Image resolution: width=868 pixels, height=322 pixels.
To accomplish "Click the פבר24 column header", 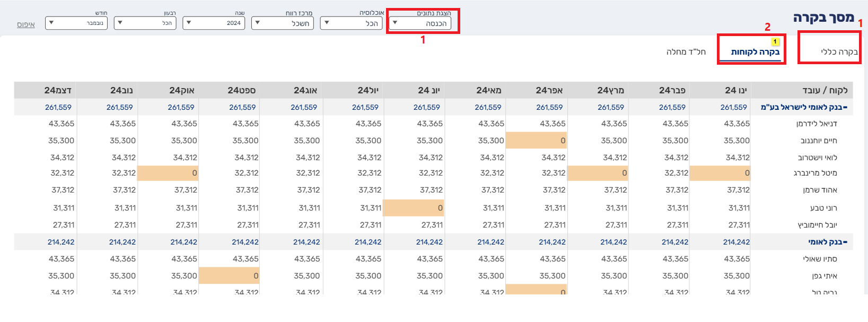I will 672,90.
